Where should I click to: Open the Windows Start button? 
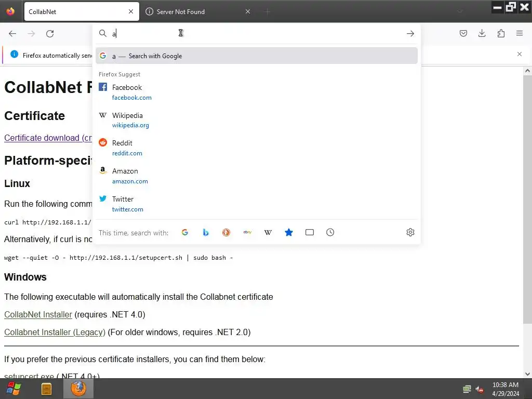[x=14, y=389]
